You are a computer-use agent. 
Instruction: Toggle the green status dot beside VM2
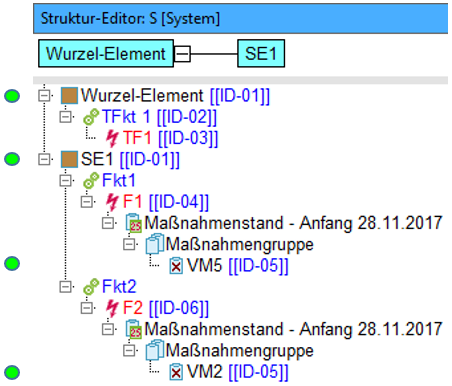click(12, 372)
